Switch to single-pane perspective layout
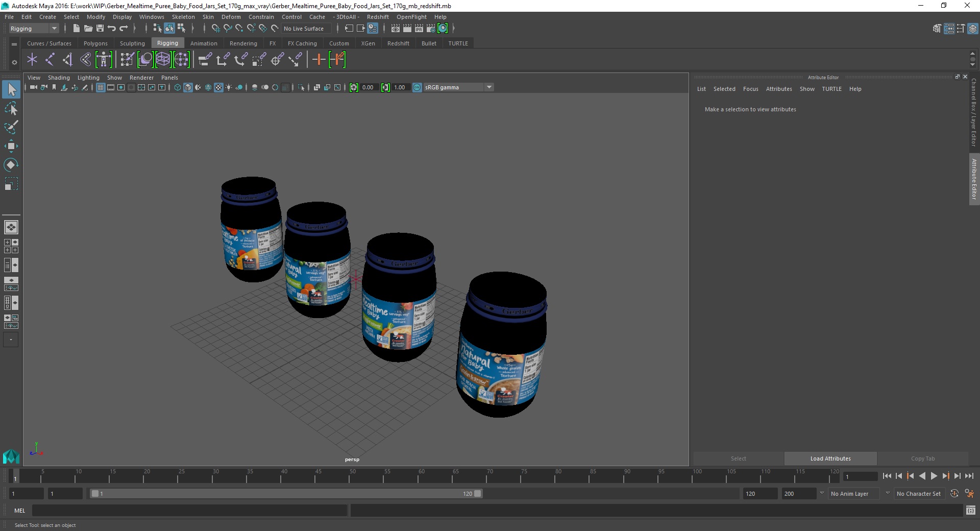Image resolution: width=980 pixels, height=531 pixels. tap(11, 227)
